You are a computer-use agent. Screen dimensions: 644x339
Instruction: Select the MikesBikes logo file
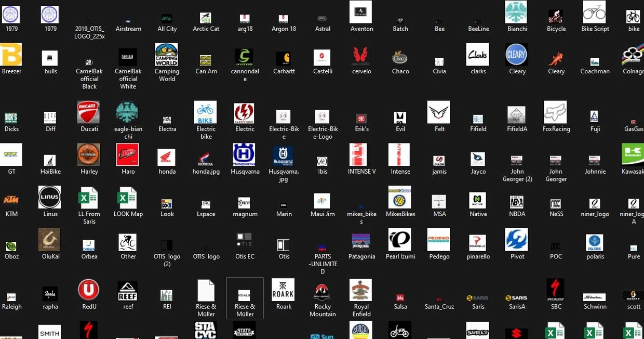pos(400,198)
